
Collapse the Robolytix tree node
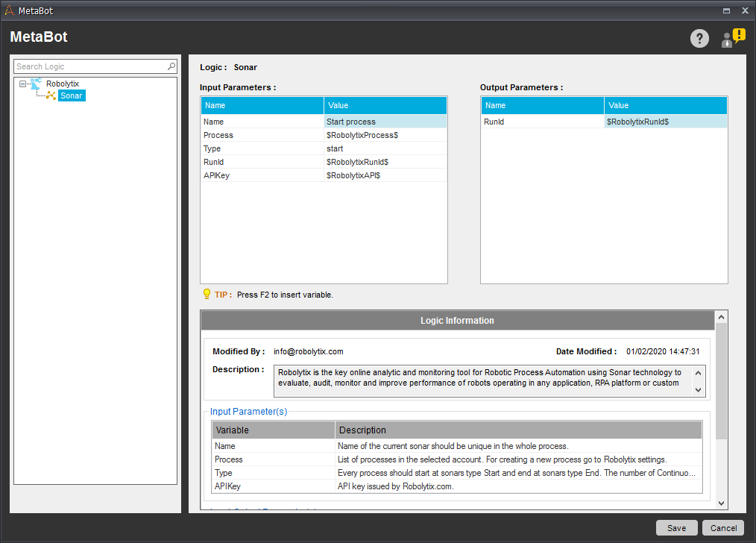point(22,84)
